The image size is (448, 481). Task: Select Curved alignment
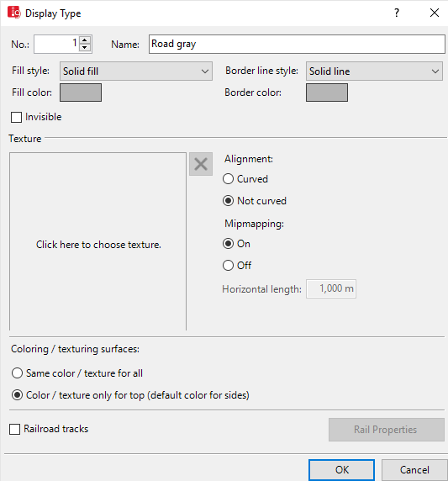(x=228, y=179)
